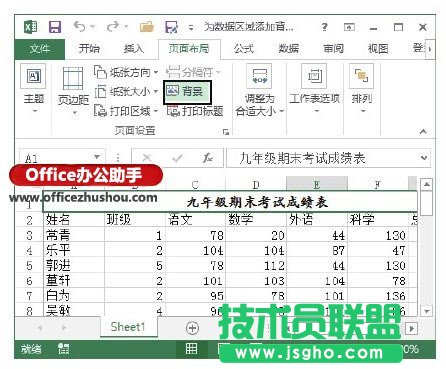
Task: Click the vertical scrollbar up arrow
Action: 427,184
